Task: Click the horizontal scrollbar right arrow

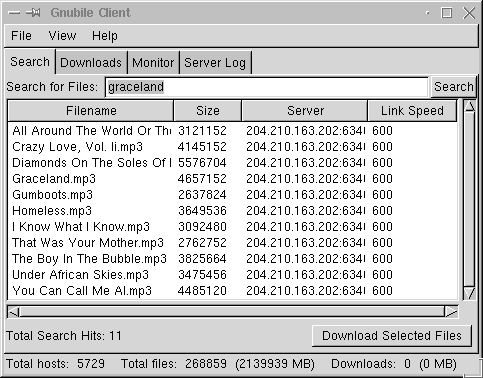Action: click(x=451, y=312)
